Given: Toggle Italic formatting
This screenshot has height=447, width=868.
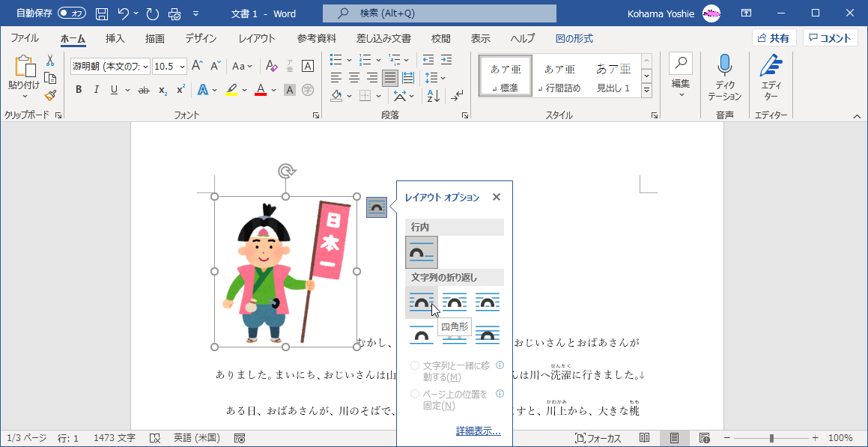Looking at the screenshot, I should [x=96, y=90].
